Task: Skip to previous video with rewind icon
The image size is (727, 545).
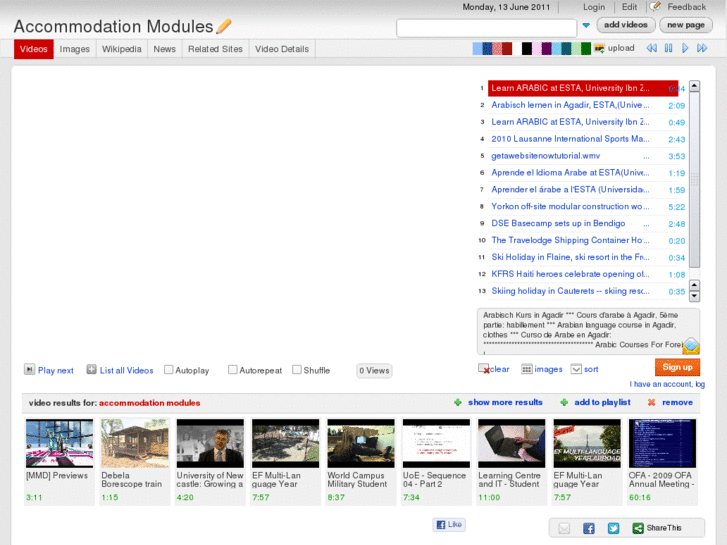Action: click(x=651, y=48)
